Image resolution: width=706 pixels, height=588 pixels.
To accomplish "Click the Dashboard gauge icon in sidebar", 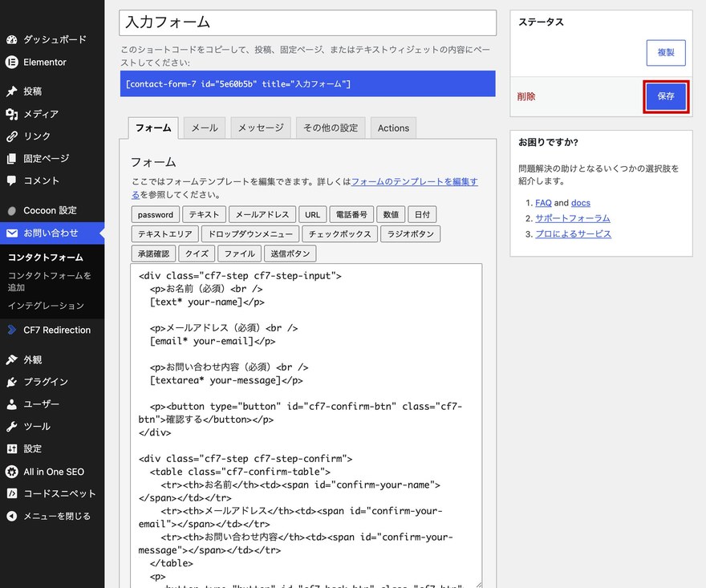I will pos(12,39).
